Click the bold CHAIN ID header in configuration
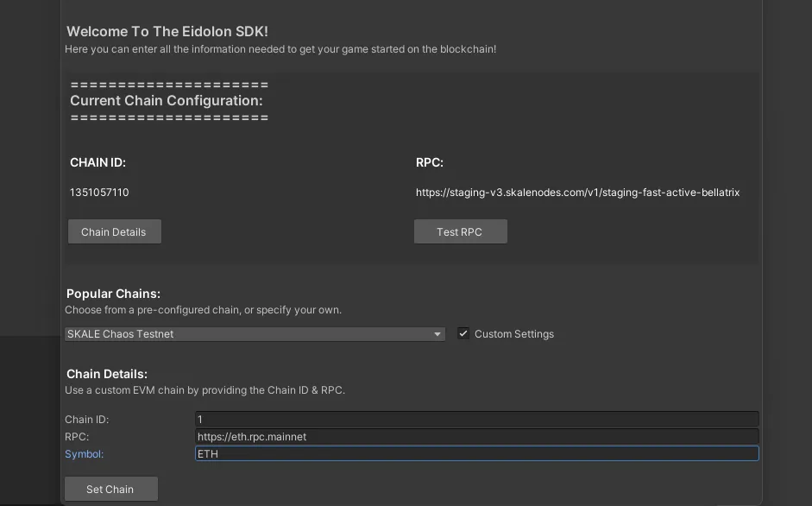 pos(98,162)
